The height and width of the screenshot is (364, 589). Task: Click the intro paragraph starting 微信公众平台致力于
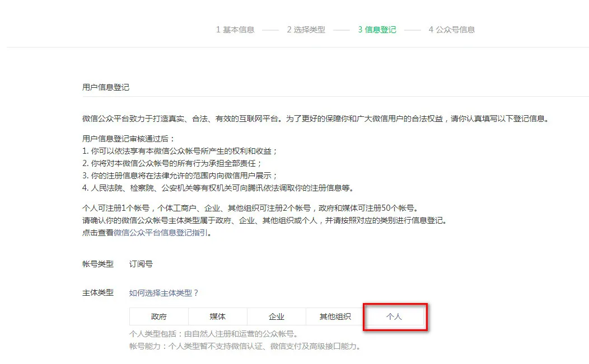pyautogui.click(x=315, y=119)
